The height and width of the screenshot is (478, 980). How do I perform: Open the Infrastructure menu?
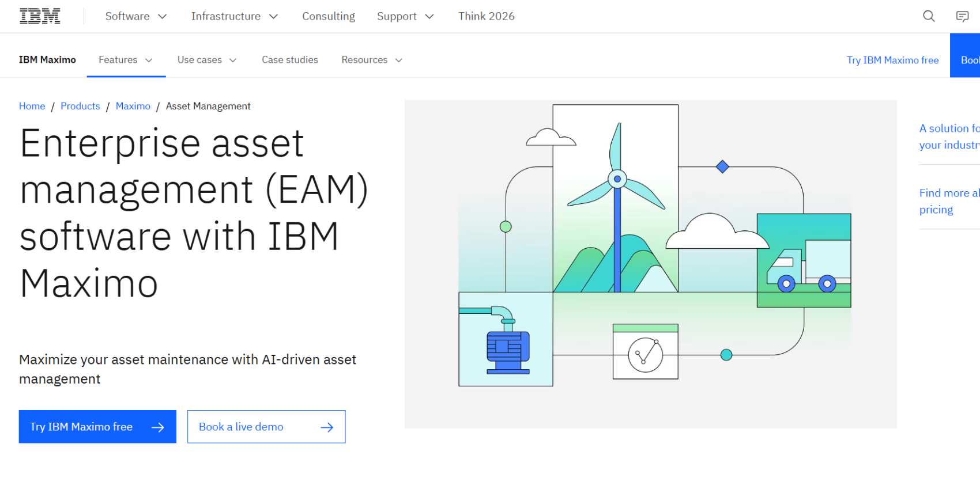coord(235,16)
